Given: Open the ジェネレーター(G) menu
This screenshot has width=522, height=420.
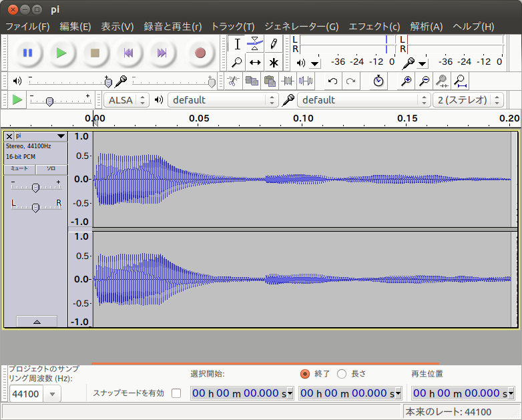Looking at the screenshot, I should [x=301, y=27].
